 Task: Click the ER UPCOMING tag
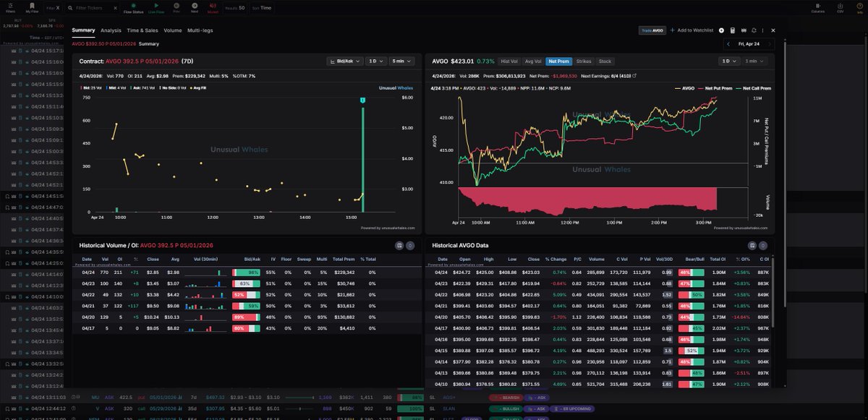click(x=573, y=409)
